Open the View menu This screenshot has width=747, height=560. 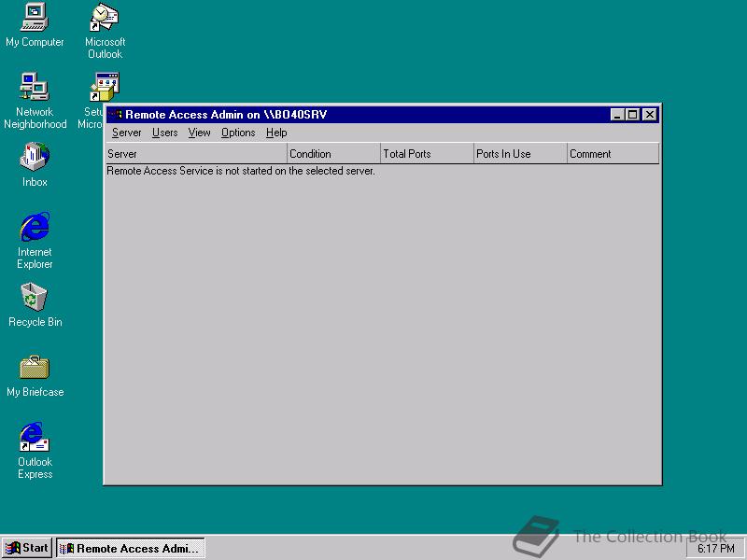(199, 133)
